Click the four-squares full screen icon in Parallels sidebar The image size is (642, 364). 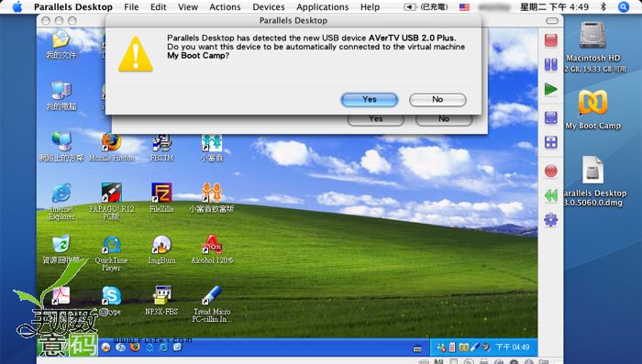point(551,142)
